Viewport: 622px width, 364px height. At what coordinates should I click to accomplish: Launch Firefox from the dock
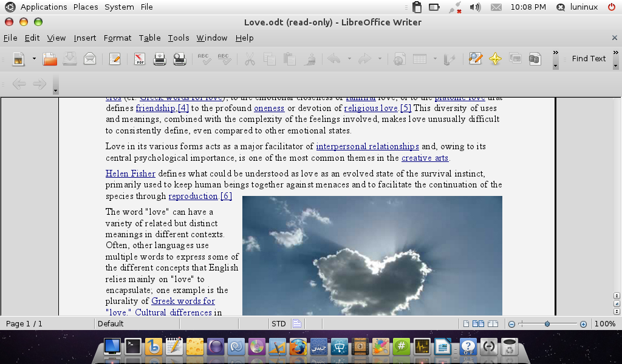297,347
